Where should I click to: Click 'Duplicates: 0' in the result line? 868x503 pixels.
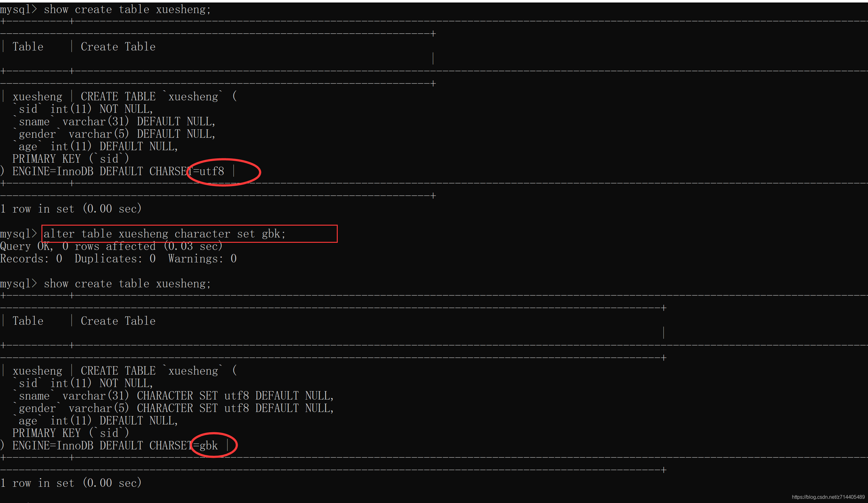(115, 258)
